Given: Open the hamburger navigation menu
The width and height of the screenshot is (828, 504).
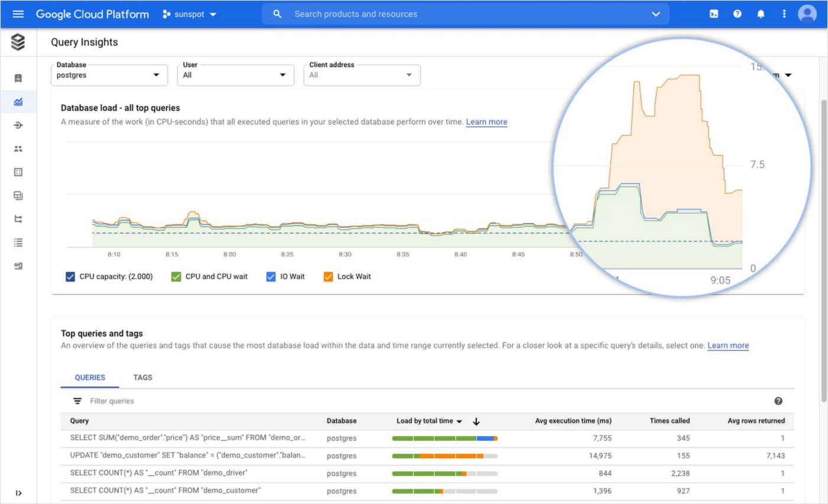Looking at the screenshot, I should pos(18,14).
